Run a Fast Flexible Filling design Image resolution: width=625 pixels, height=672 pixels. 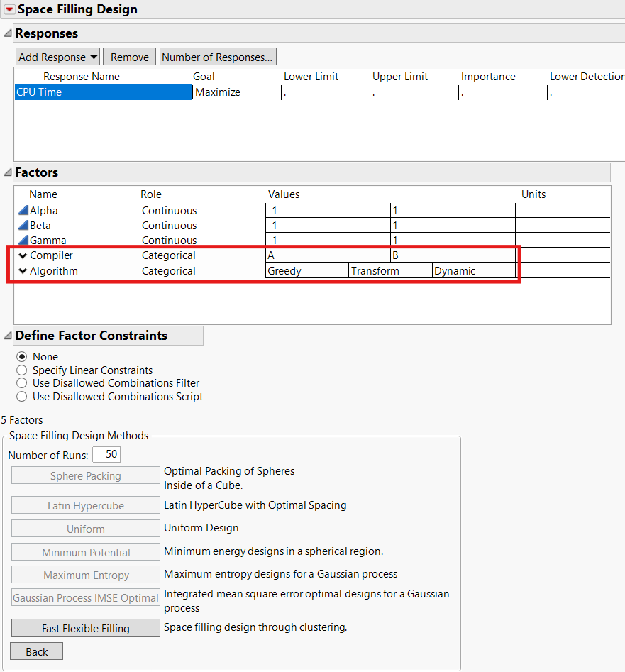point(85,627)
